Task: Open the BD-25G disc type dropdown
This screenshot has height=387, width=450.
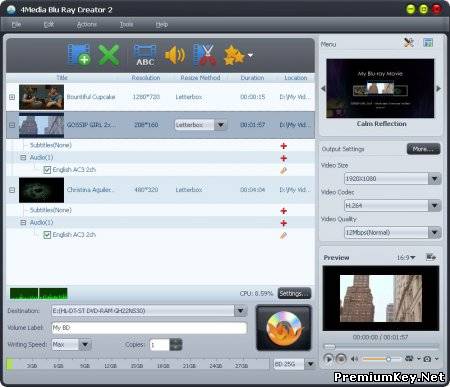Action: click(x=310, y=364)
